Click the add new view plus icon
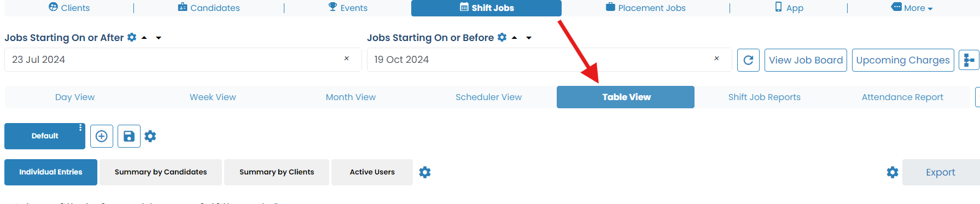This screenshot has height=204, width=980. 102,136
